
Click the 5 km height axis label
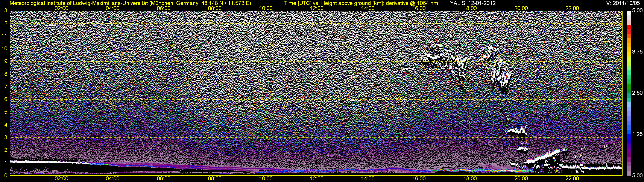coord(6,112)
